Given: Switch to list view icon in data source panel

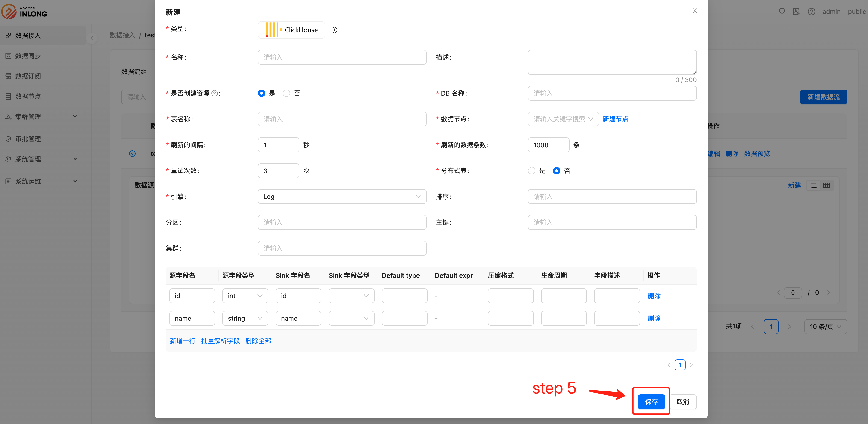Looking at the screenshot, I should (x=813, y=185).
